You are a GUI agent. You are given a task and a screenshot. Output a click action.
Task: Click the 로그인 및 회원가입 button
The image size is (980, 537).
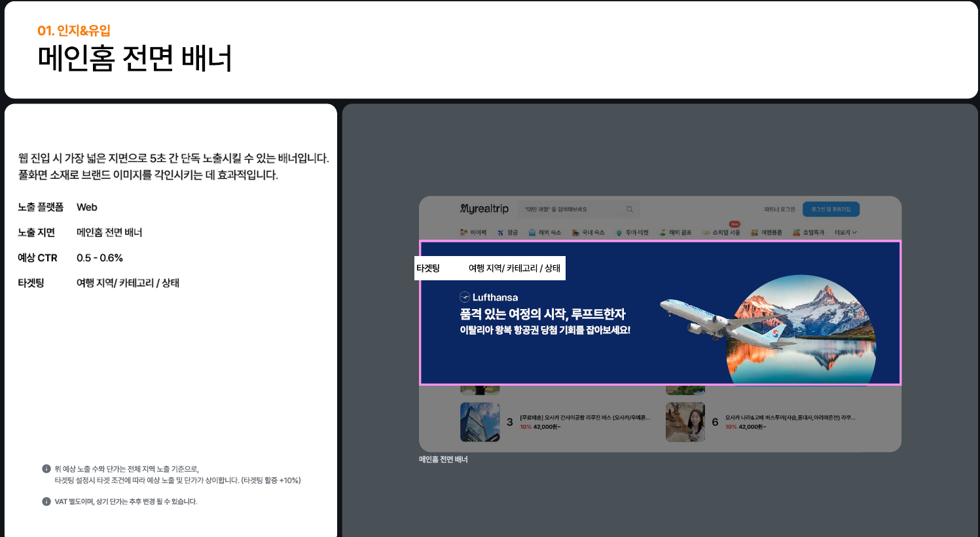[831, 209]
